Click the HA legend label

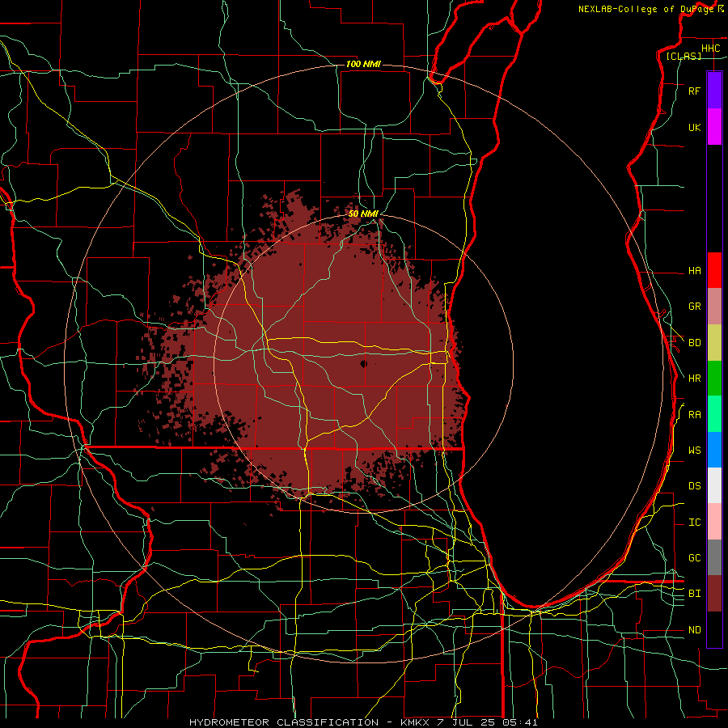(694, 270)
